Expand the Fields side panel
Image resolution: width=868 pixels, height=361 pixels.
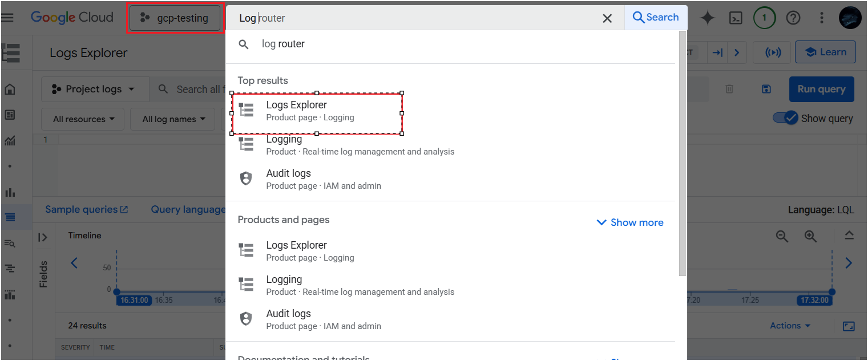click(43, 237)
